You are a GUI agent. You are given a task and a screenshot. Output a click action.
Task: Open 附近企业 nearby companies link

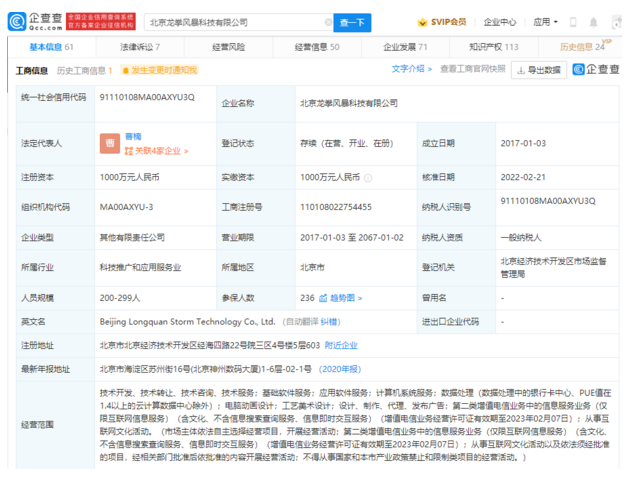[341, 345]
